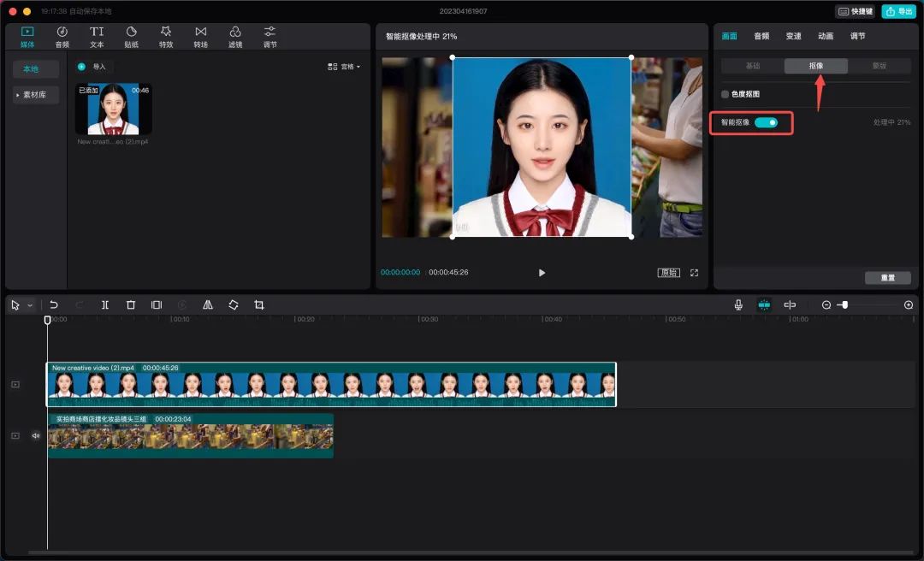Open the 文本 text tool

pos(97,37)
